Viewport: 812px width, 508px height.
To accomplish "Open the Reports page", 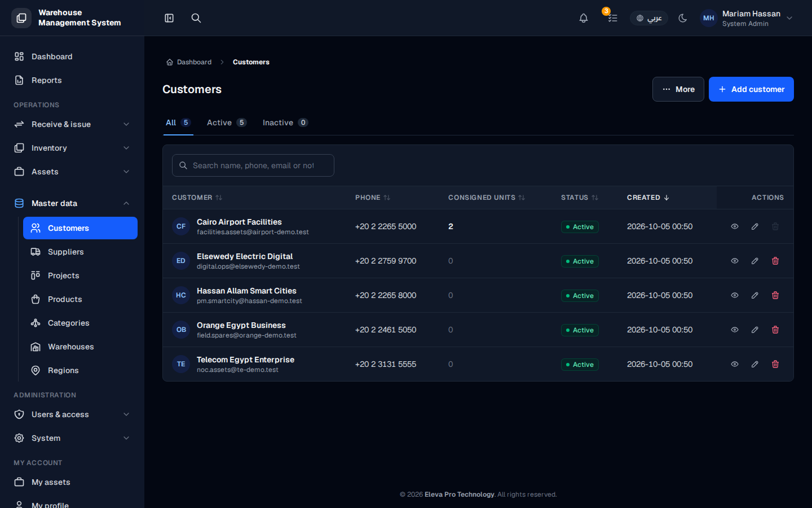I will coord(72,80).
